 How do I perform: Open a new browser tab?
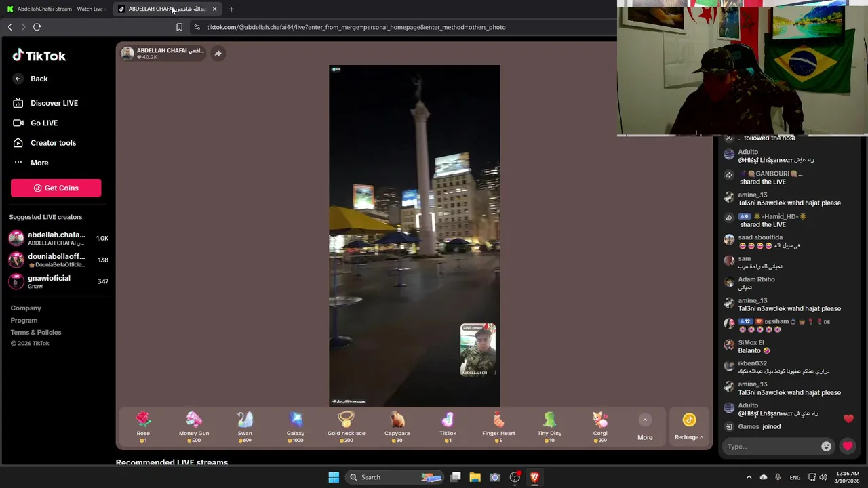point(231,9)
